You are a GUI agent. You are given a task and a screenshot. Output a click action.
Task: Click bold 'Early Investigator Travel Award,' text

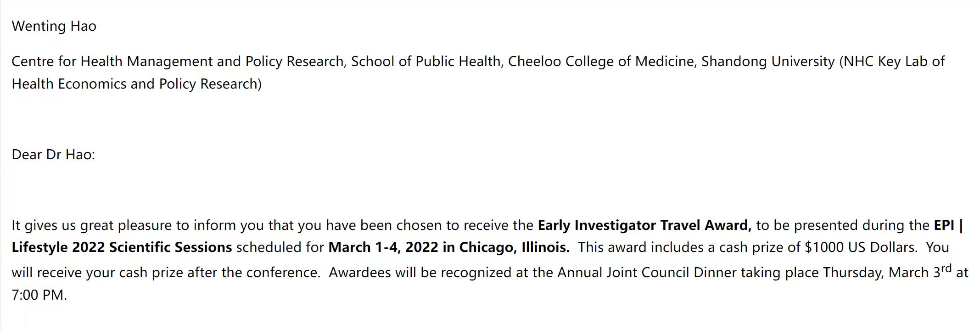(x=644, y=225)
